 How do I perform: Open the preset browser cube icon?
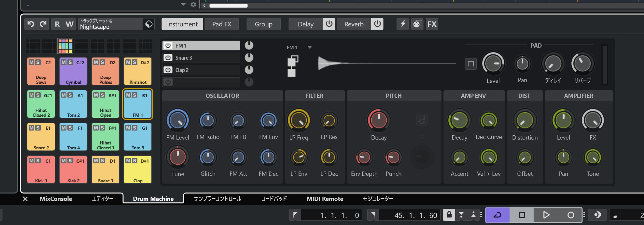tap(149, 24)
